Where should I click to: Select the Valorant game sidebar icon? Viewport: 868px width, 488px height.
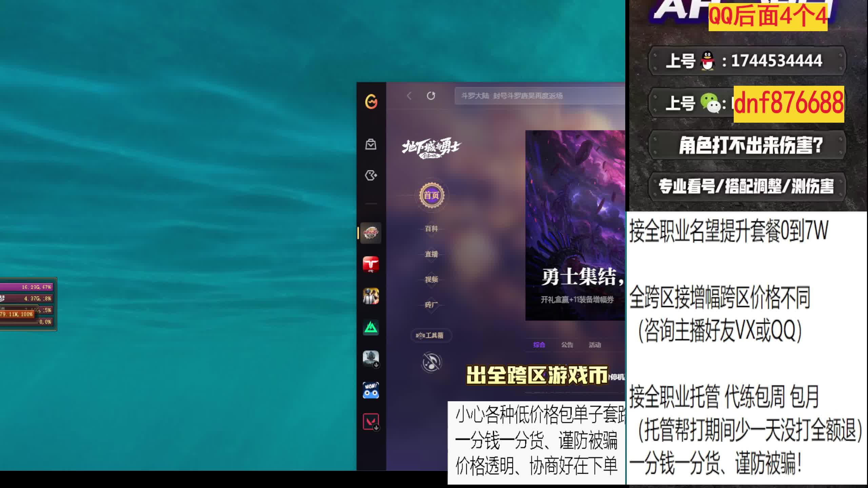click(371, 422)
